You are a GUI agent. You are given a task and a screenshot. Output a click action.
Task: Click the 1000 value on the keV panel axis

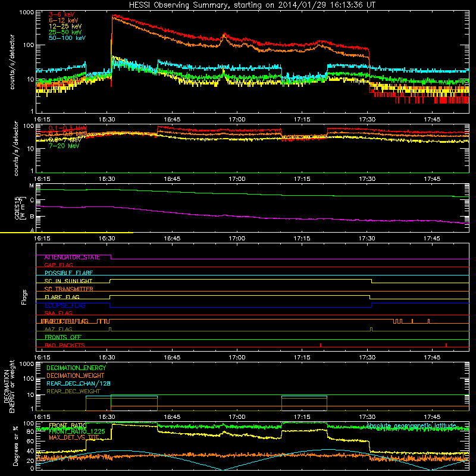(27, 12)
